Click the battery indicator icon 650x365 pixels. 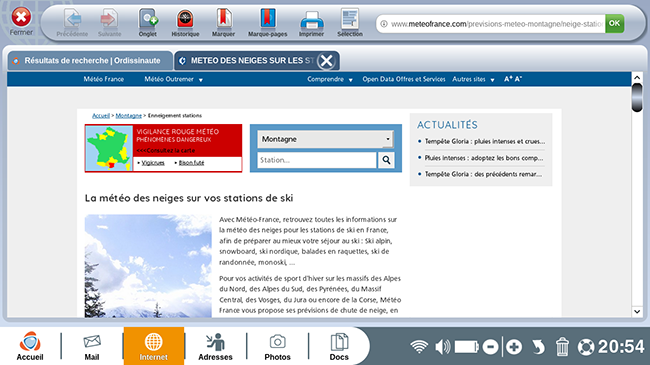467,347
